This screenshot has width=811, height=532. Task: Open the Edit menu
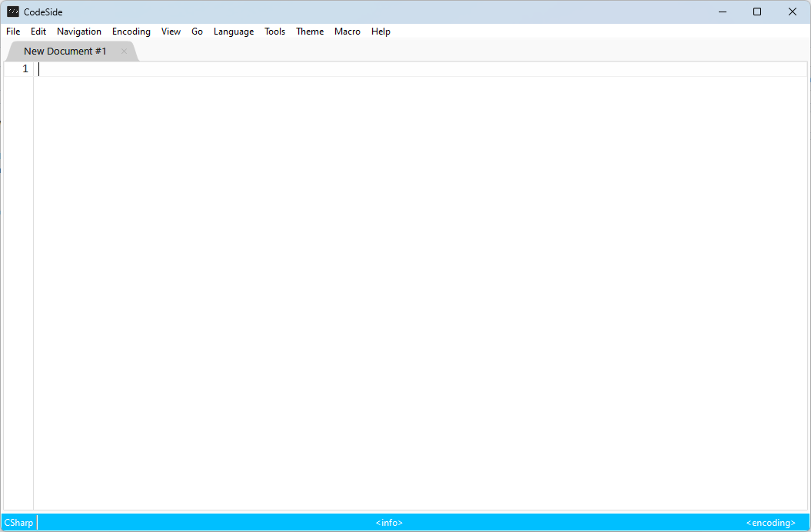click(38, 32)
